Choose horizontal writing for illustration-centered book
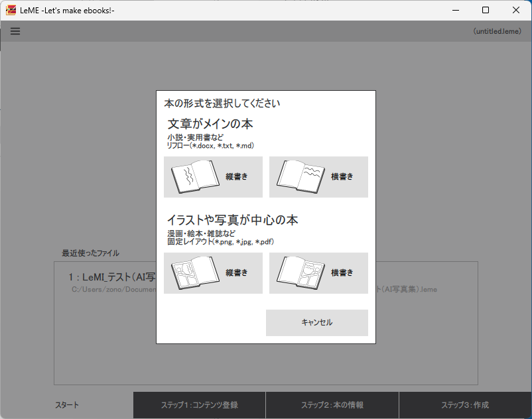Viewport: 532px width, 419px height. click(x=318, y=273)
